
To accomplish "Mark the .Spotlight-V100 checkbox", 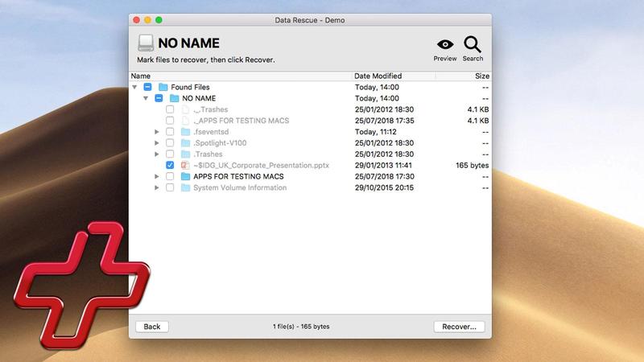I will pos(170,143).
